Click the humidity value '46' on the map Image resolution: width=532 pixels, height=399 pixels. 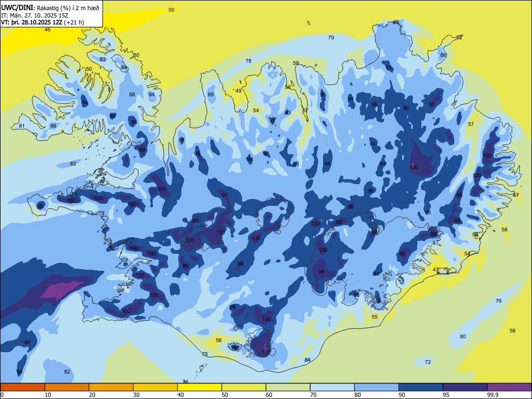click(47, 29)
